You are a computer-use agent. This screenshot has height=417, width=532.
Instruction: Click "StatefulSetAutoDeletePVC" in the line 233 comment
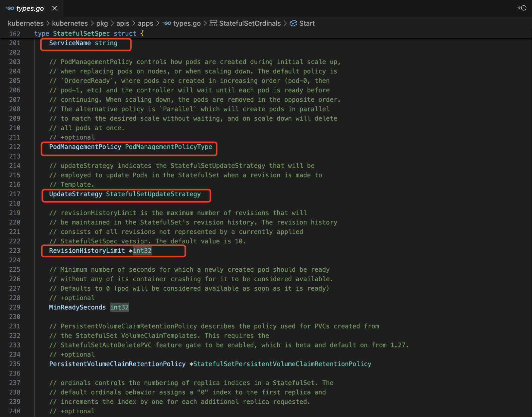click(x=106, y=345)
